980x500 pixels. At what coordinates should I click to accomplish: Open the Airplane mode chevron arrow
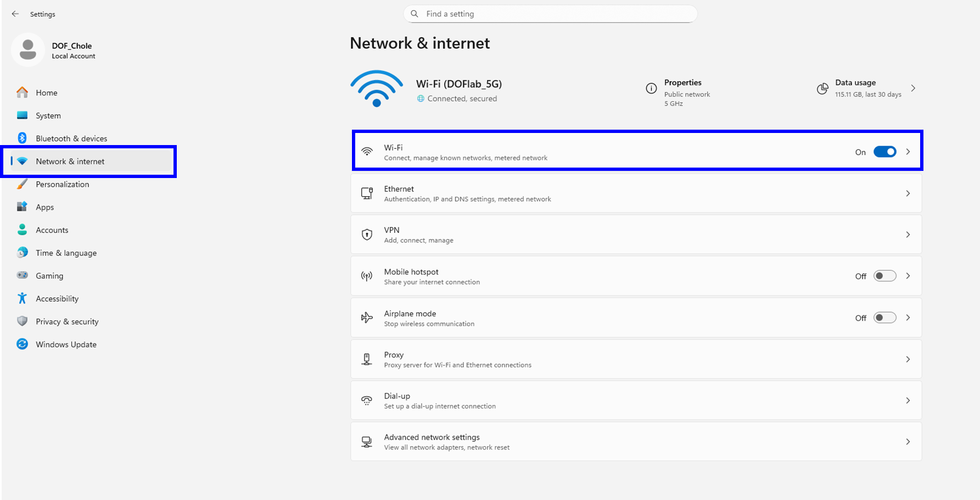point(908,318)
